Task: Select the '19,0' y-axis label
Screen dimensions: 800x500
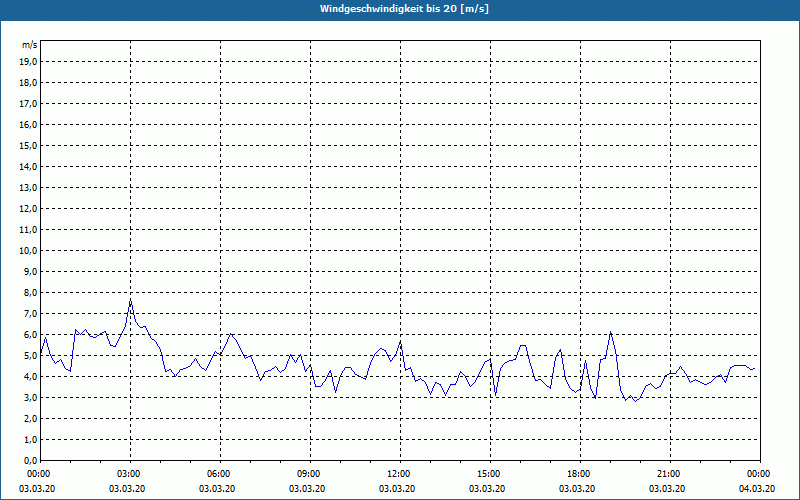Action: click(x=28, y=62)
